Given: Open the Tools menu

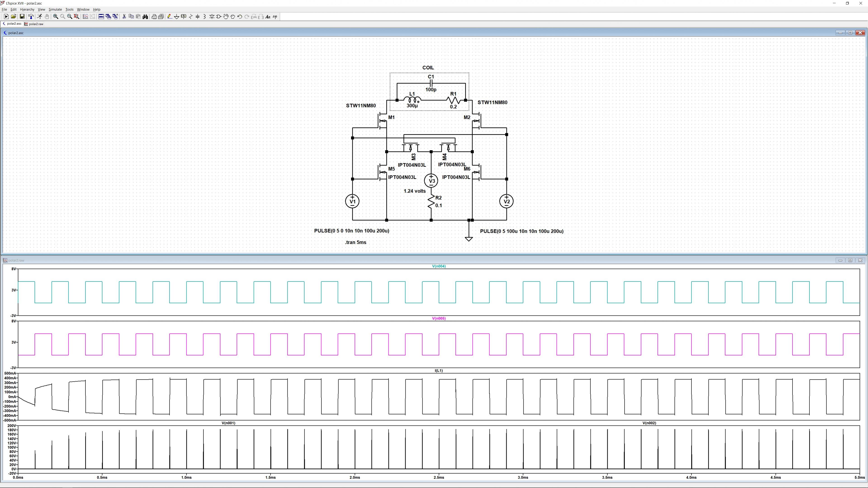Looking at the screenshot, I should [x=69, y=9].
